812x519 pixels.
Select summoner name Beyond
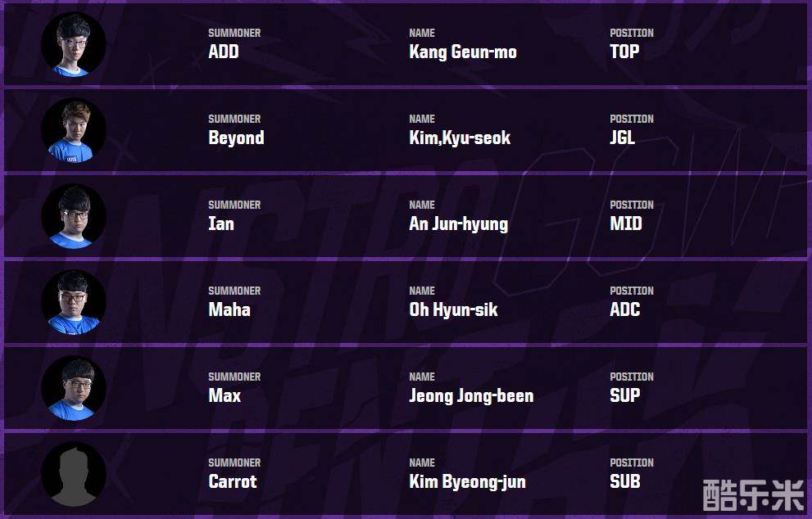[x=236, y=138]
